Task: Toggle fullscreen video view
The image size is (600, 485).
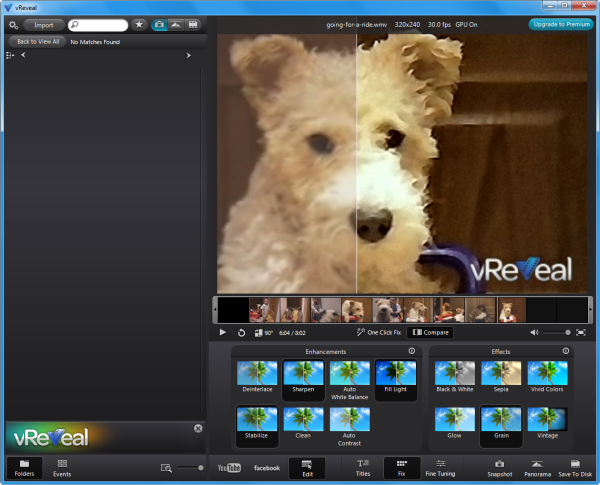Action: pyautogui.click(x=580, y=332)
